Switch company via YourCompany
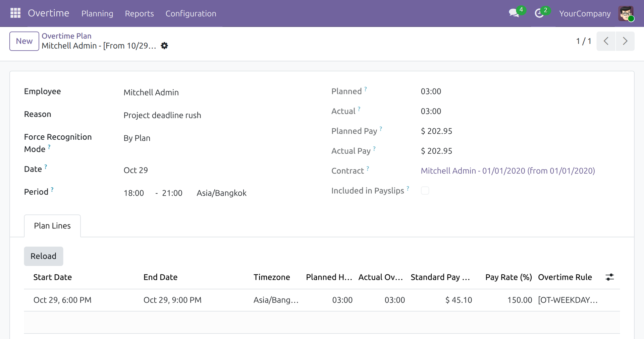Viewport: 644px width, 339px height. tap(585, 13)
